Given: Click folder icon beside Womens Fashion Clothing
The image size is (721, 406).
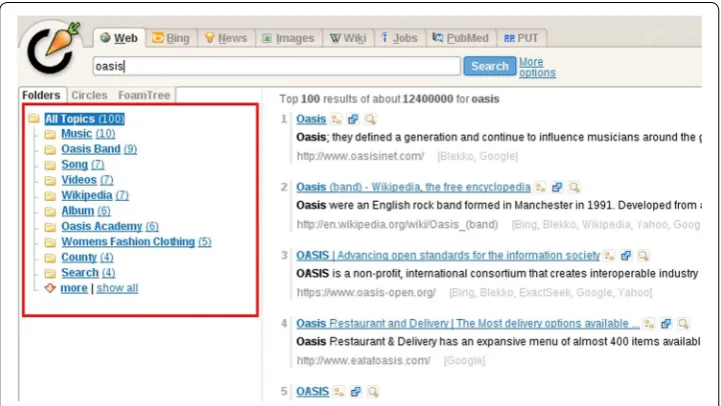Looking at the screenshot, I should [50, 242].
